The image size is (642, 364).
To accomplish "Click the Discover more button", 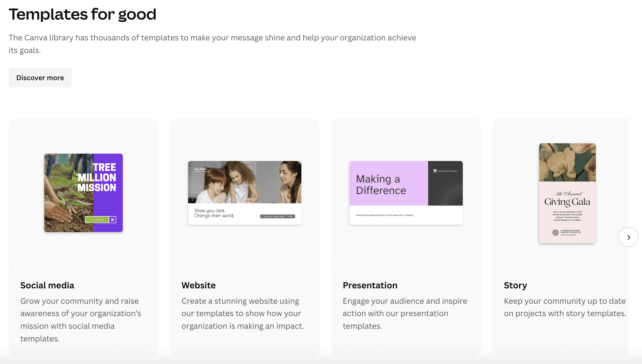I will click(x=40, y=77).
